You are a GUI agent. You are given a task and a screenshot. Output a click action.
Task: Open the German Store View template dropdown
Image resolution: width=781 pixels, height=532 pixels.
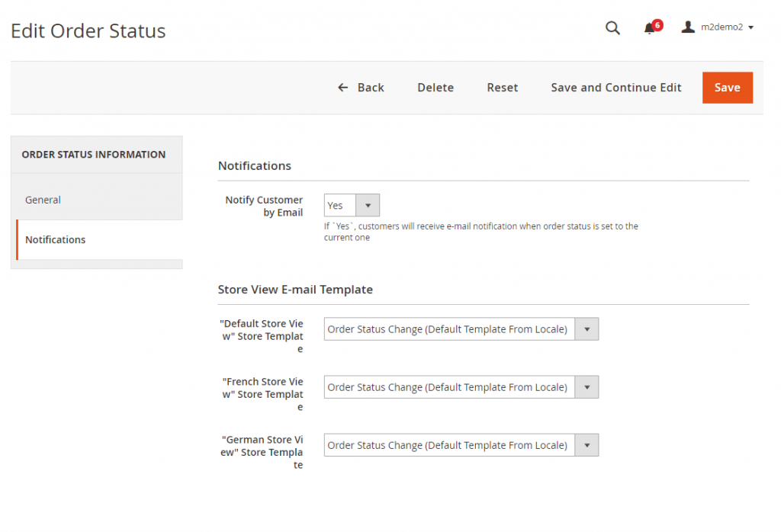tap(587, 445)
